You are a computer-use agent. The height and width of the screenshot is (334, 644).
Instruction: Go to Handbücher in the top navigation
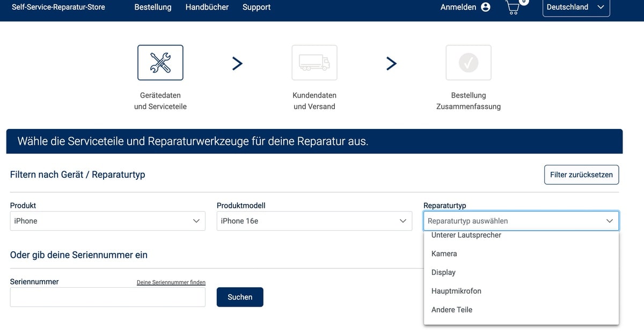(207, 7)
